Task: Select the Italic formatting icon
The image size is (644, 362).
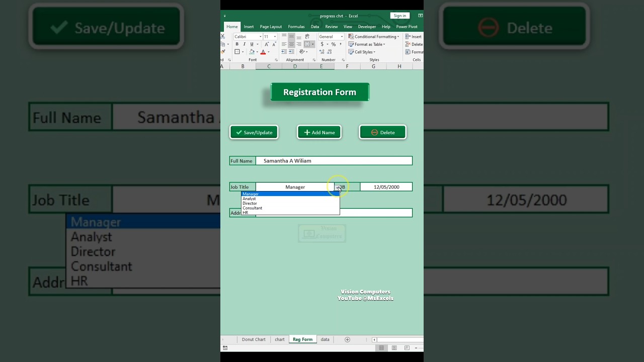Action: 244,44
